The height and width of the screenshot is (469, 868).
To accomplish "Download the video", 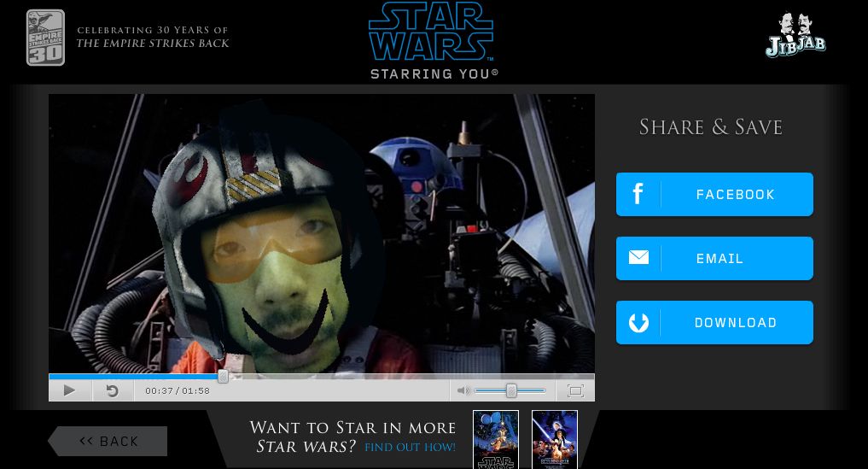I will (x=714, y=323).
